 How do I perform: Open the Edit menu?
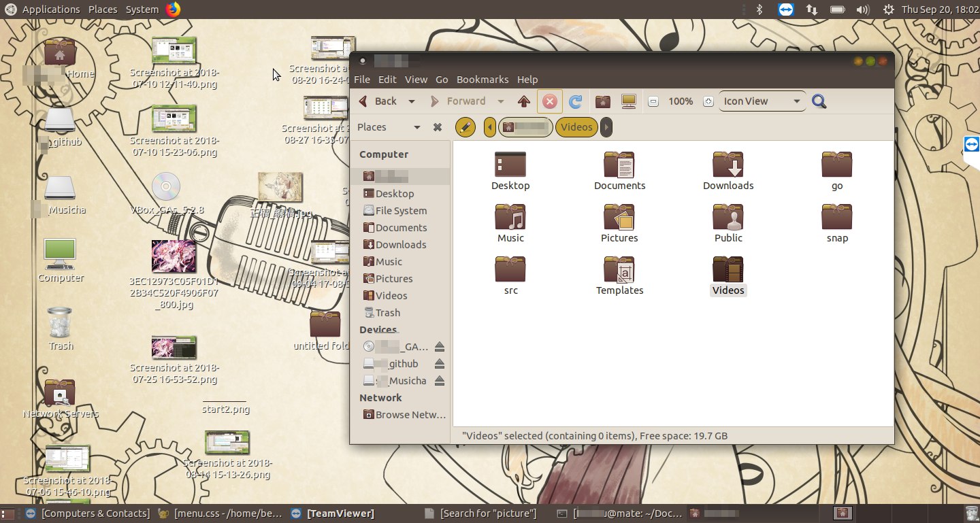[387, 80]
